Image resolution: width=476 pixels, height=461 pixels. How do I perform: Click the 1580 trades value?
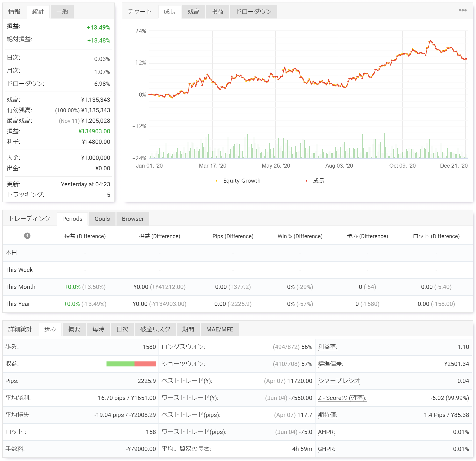pos(149,347)
